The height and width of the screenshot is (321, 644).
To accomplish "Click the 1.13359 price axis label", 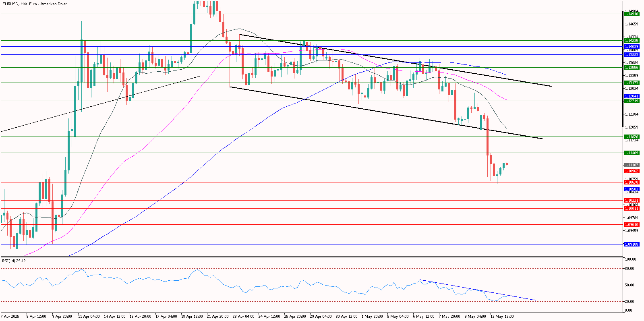I will (x=632, y=76).
